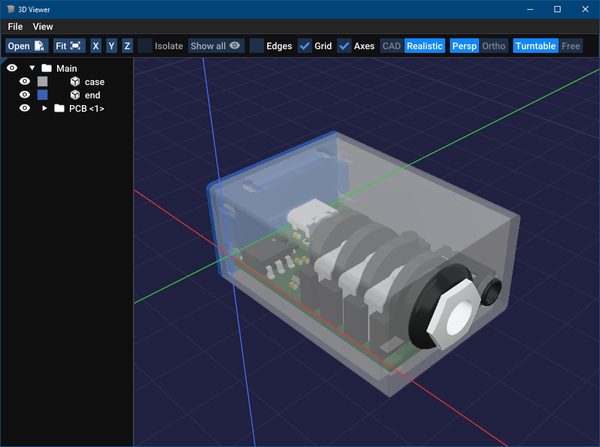The image size is (600, 447).
Task: Click Show all button
Action: [216, 46]
